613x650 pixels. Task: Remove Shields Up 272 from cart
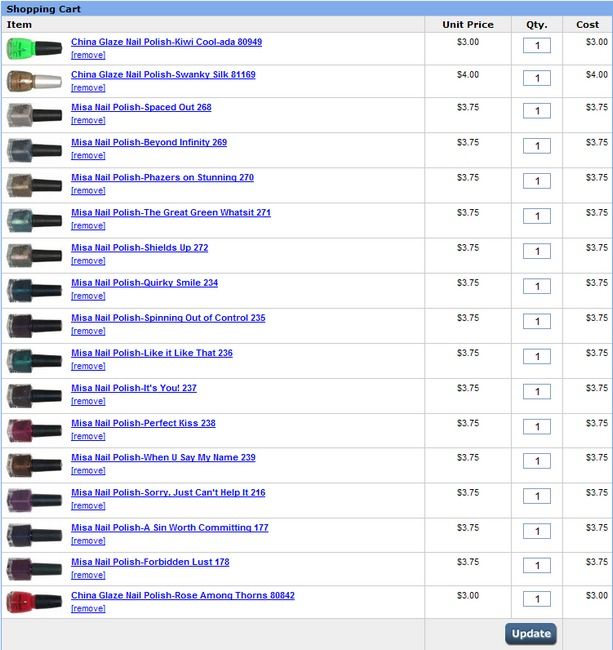tap(88, 261)
